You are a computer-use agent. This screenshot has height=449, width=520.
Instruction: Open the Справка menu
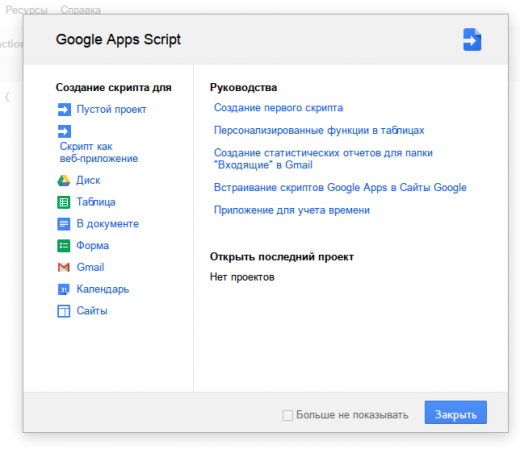coord(80,10)
